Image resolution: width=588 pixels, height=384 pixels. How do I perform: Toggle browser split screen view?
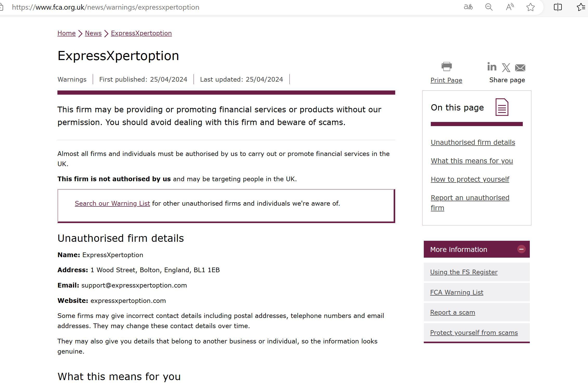[x=558, y=7]
